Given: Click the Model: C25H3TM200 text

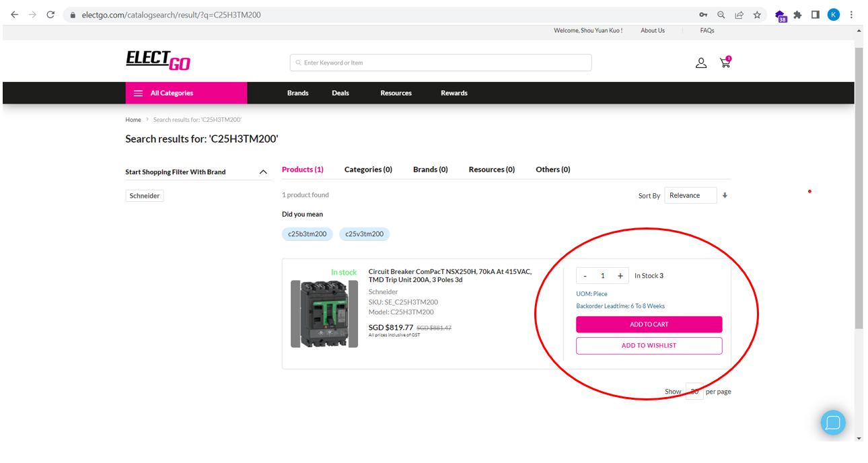Looking at the screenshot, I should tap(401, 312).
